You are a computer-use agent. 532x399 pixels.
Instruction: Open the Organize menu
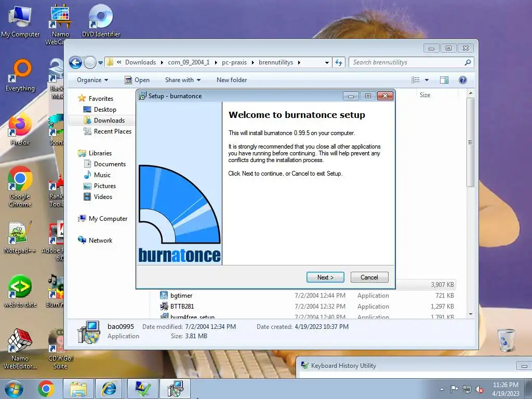[x=92, y=80]
